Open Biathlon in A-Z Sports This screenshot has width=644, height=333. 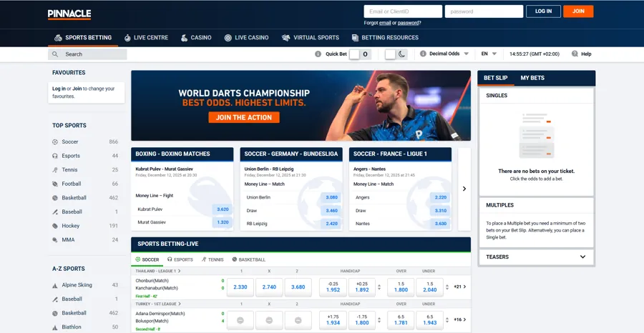point(72,327)
